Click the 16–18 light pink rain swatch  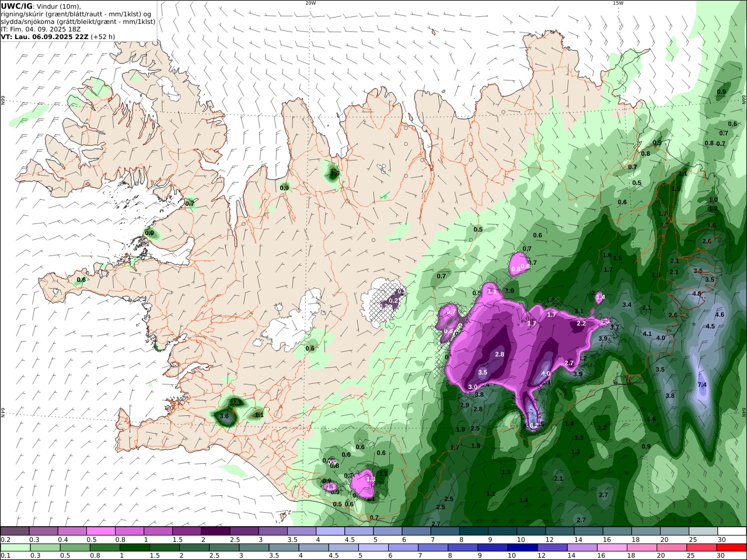coord(612,548)
